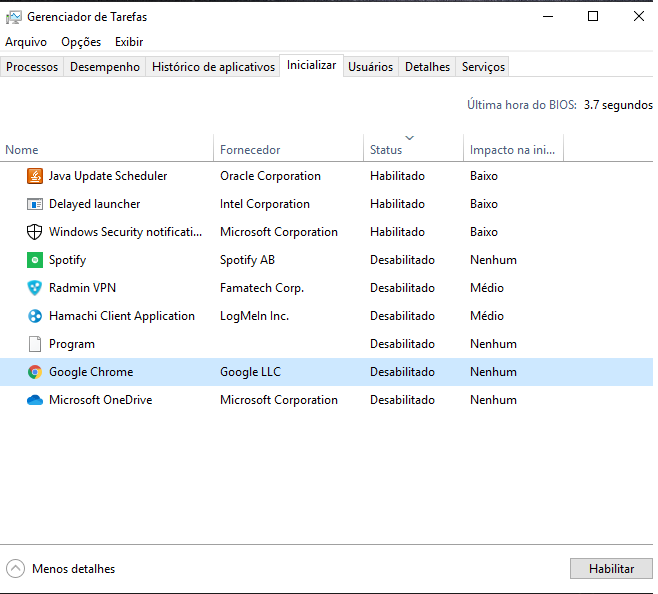Click the Microsoft OneDrive cloud icon
Viewport: 658px width, 594px height.
point(35,400)
